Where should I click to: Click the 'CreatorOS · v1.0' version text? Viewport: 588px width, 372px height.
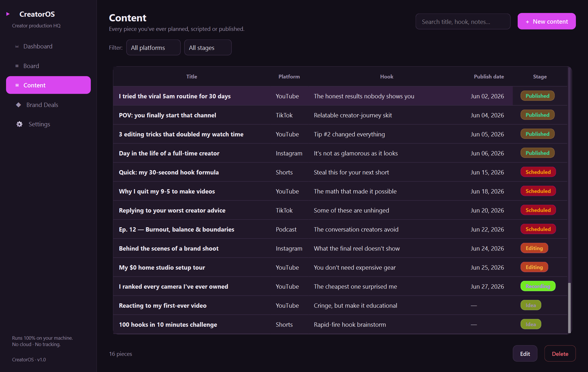[29, 360]
